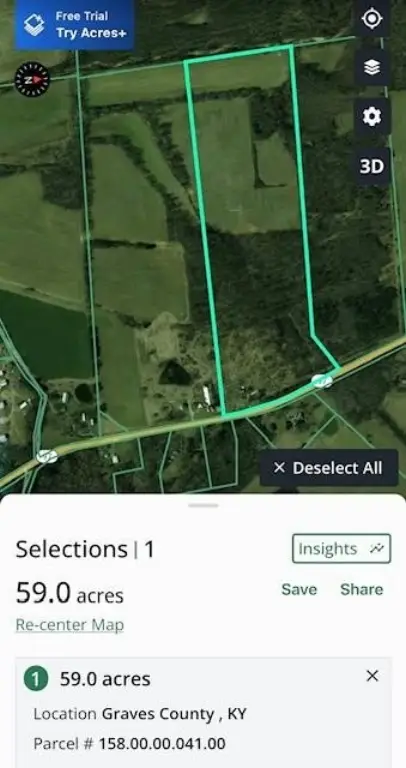Open map settings gear icon

tap(372, 117)
